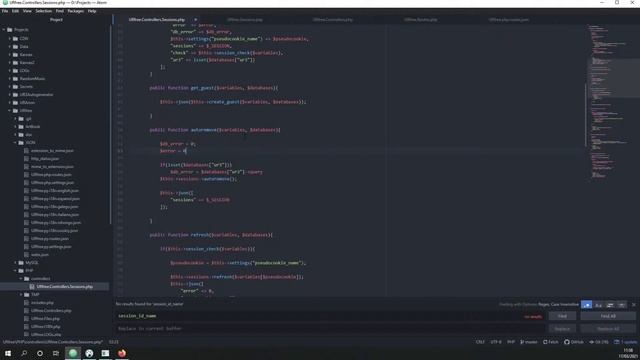
Task: Expand the CDN folder arrow
Action: coord(10,39)
